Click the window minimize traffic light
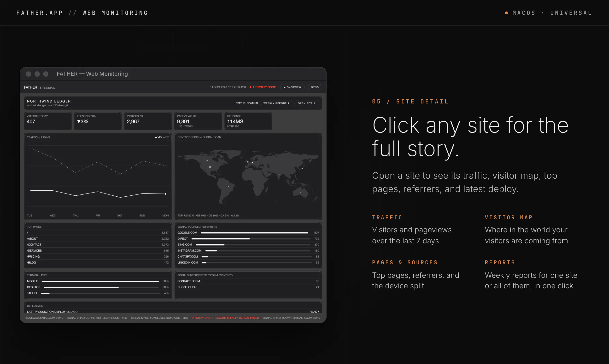The width and height of the screenshot is (609, 364). [x=37, y=74]
